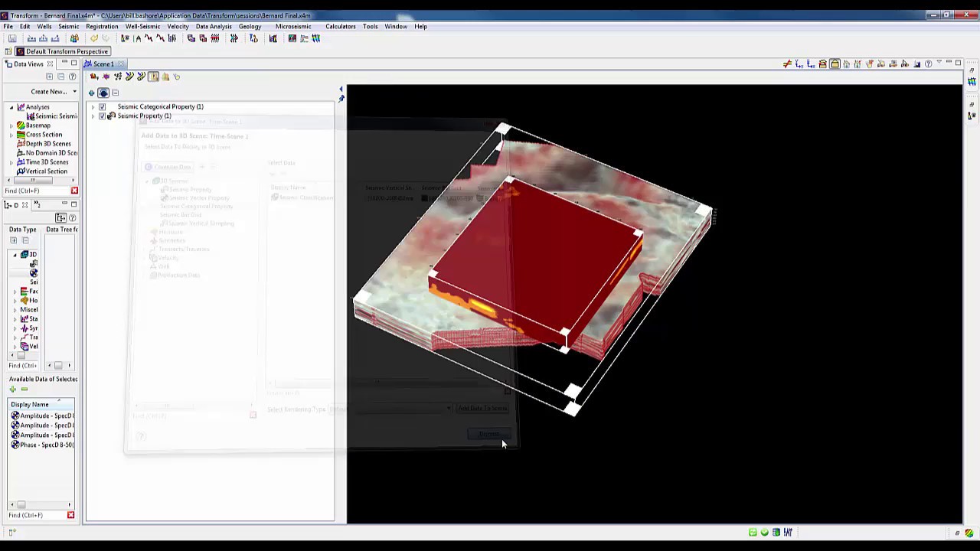The image size is (980, 551).
Task: Click the help icon in 3D scene toolbar
Action: tap(928, 64)
